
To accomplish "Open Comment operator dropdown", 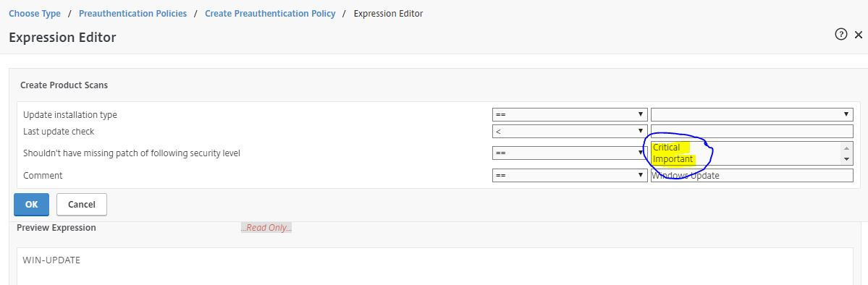I will coord(570,176).
